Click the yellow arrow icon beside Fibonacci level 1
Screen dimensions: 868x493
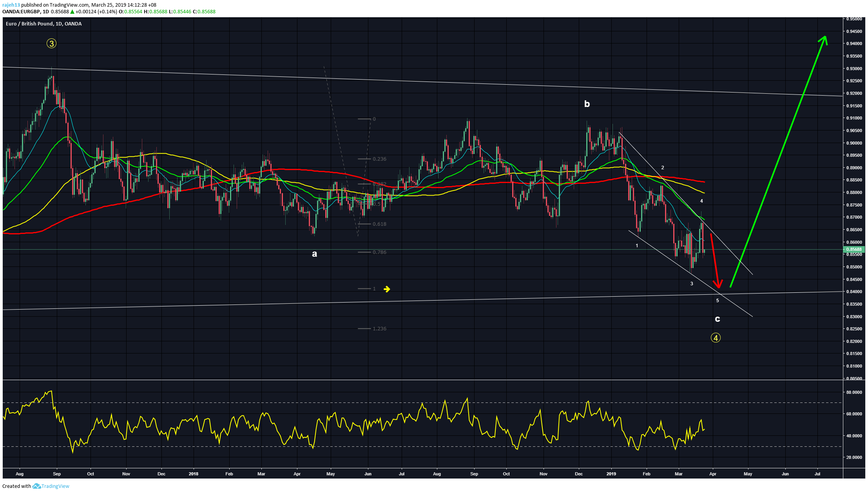(387, 289)
